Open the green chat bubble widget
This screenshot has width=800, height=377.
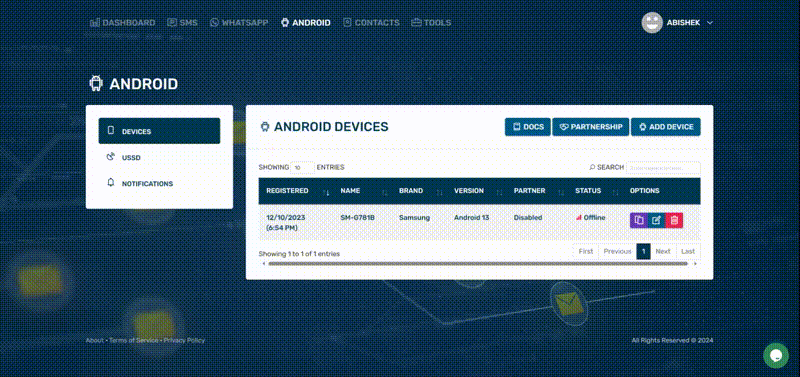tap(776, 356)
